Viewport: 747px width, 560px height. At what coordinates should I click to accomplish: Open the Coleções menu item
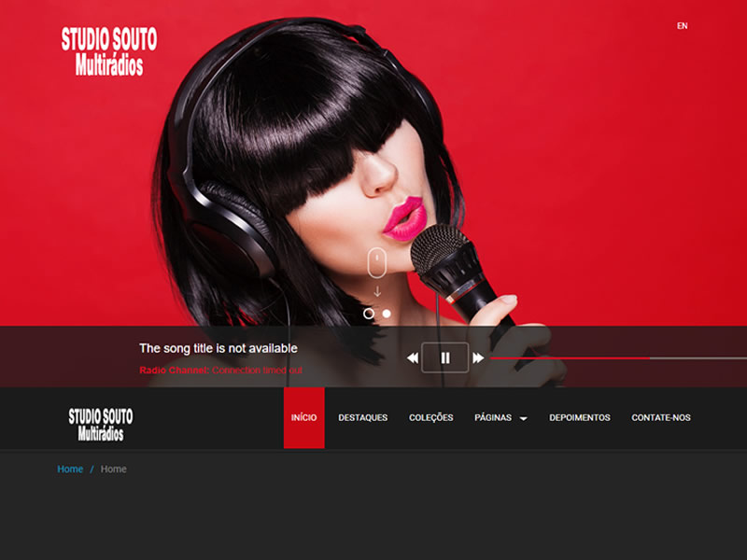(x=431, y=417)
